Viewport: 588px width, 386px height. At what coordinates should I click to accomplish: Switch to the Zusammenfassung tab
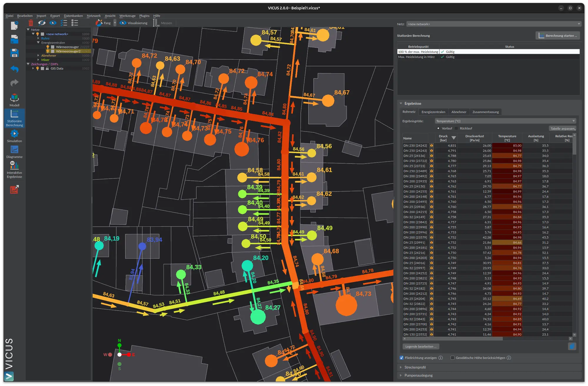485,112
